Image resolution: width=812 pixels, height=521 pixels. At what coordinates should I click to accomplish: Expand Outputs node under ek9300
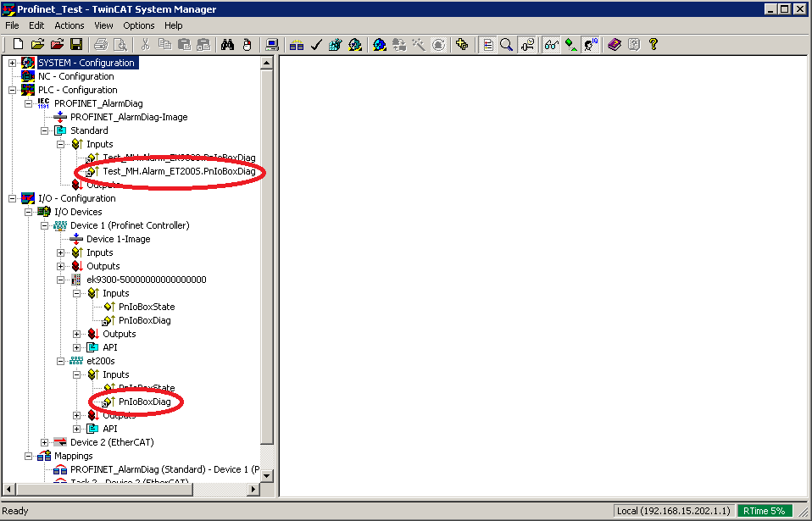76,334
